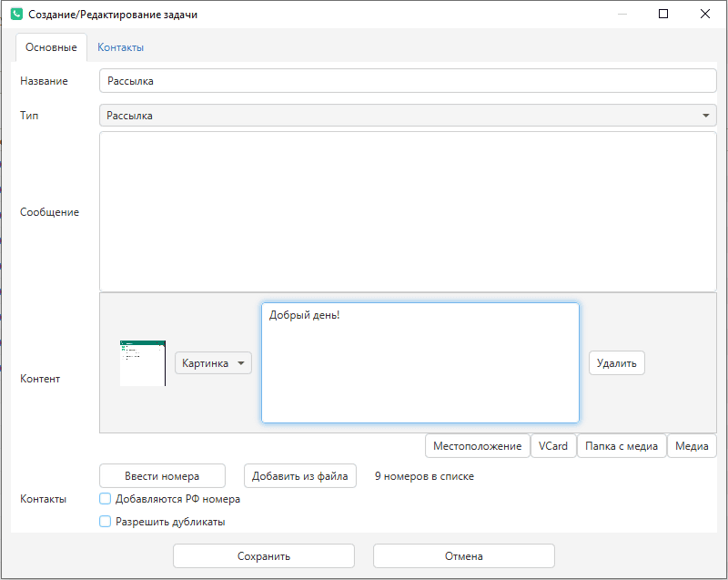Image resolution: width=728 pixels, height=580 pixels.
Task: Minimize the task editing window
Action: coord(622,14)
